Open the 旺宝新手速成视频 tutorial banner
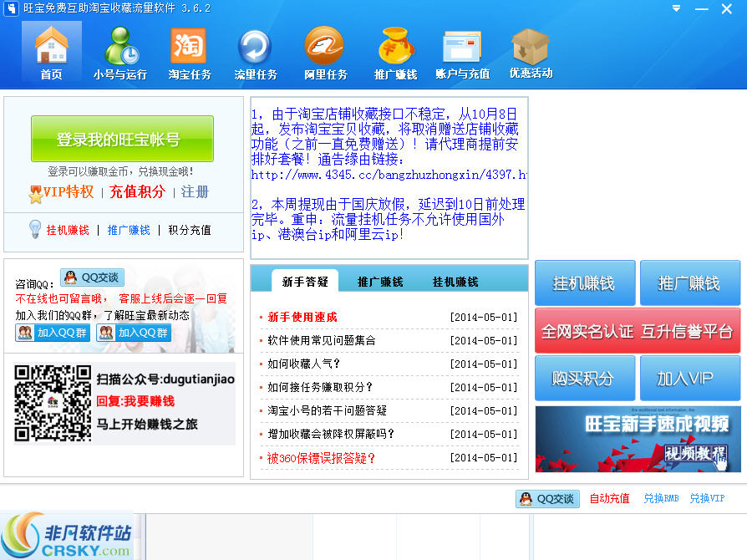 point(638,439)
